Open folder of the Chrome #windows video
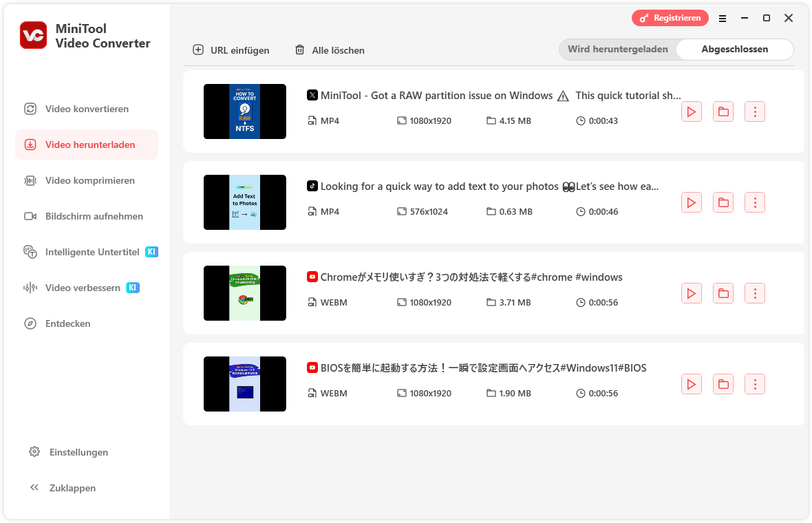The width and height of the screenshot is (812, 523). (723, 293)
